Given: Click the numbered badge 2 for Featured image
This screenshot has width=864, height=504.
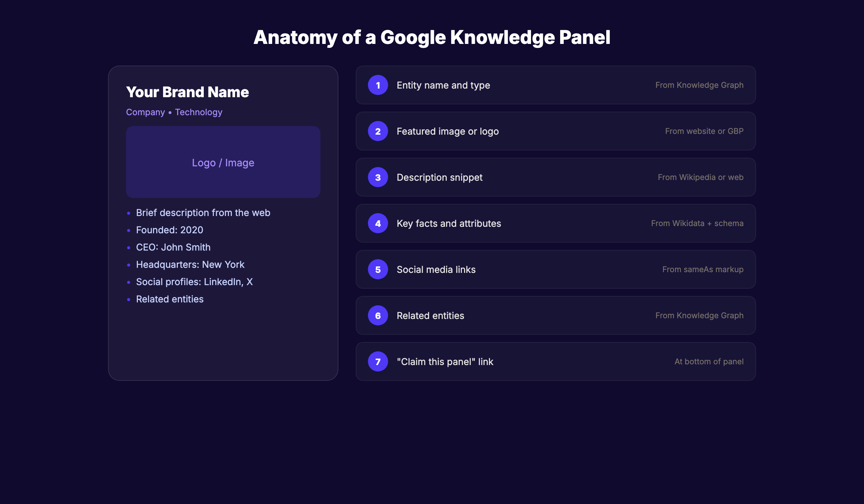Looking at the screenshot, I should click(x=378, y=131).
